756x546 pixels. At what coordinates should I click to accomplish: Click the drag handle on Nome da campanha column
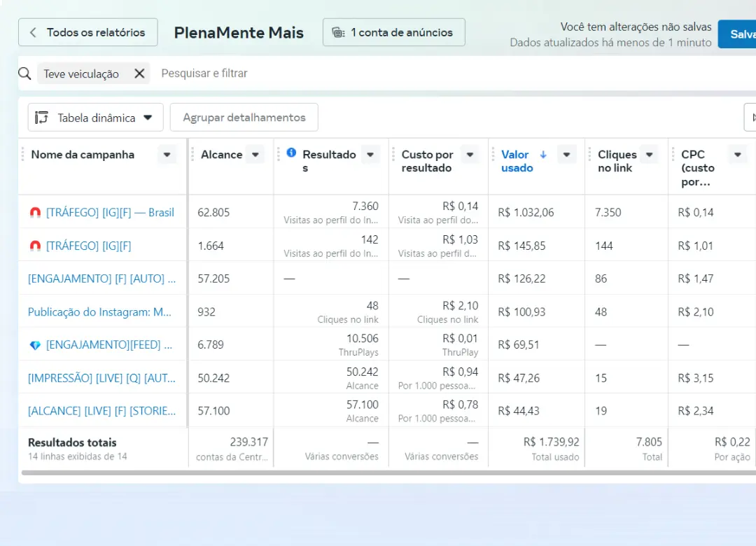(23, 155)
